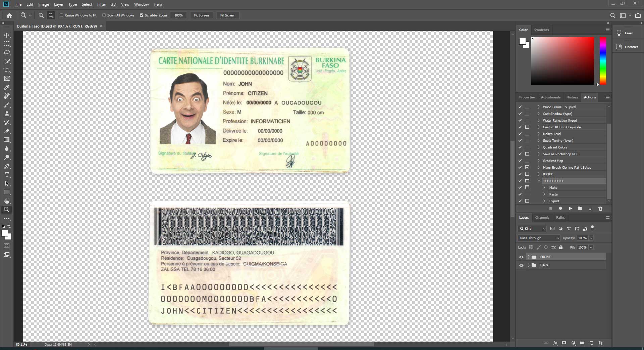Expand the FRONT layer group

coord(529,257)
